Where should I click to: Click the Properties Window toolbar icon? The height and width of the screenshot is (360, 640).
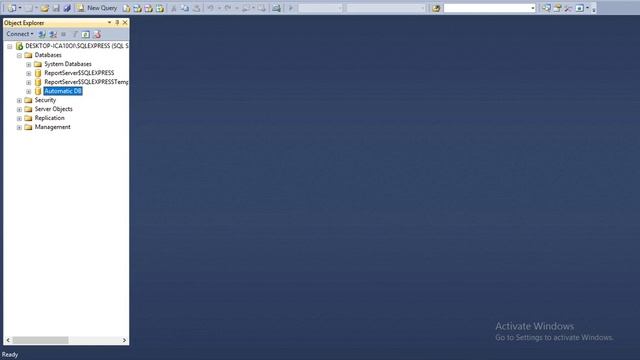pos(557,8)
